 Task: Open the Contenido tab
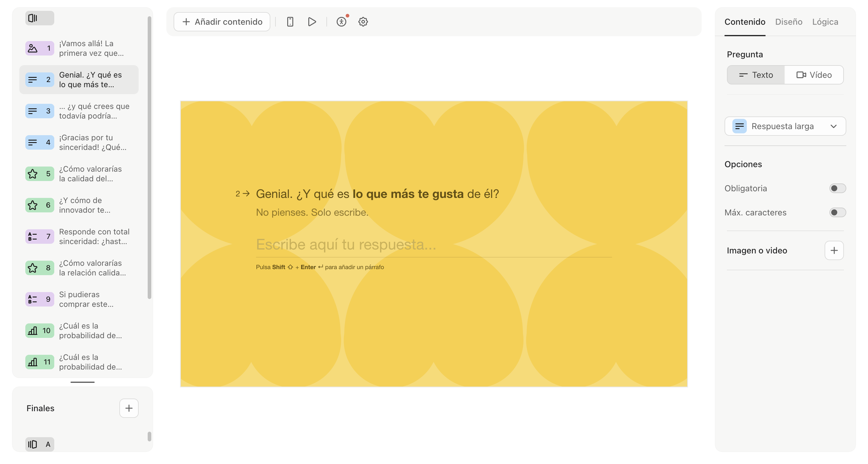pos(745,22)
